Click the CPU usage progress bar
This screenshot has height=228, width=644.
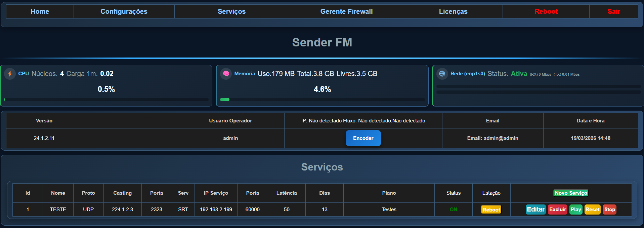pyautogui.click(x=106, y=100)
